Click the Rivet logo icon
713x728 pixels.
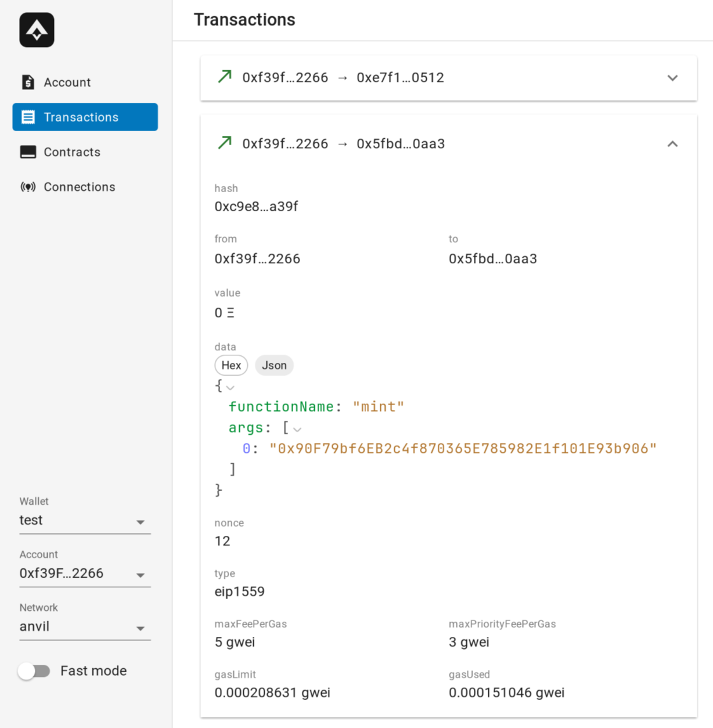pyautogui.click(x=36, y=30)
